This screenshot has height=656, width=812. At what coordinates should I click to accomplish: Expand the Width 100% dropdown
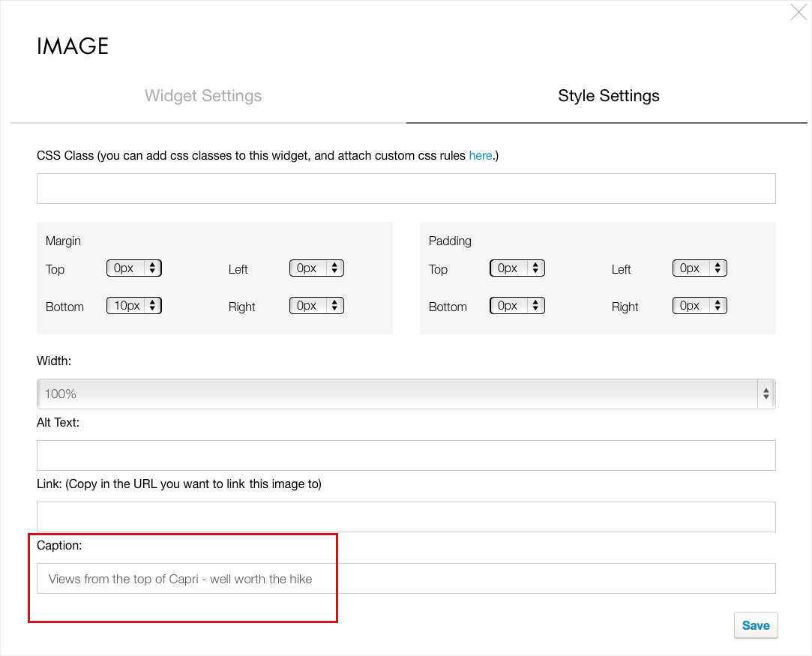click(x=406, y=394)
